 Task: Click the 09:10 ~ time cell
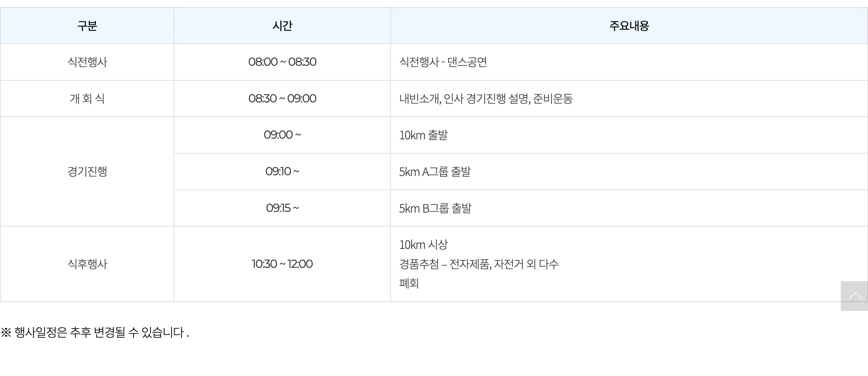click(282, 172)
